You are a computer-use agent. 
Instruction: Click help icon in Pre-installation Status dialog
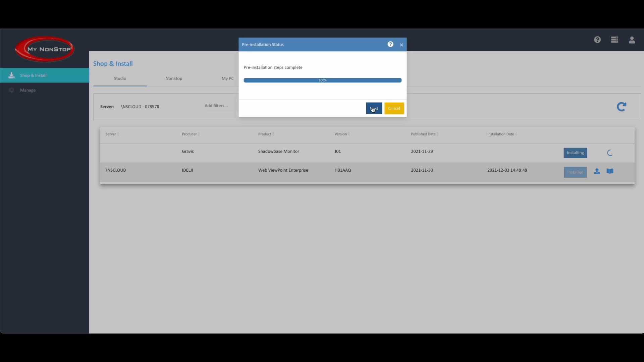[390, 44]
